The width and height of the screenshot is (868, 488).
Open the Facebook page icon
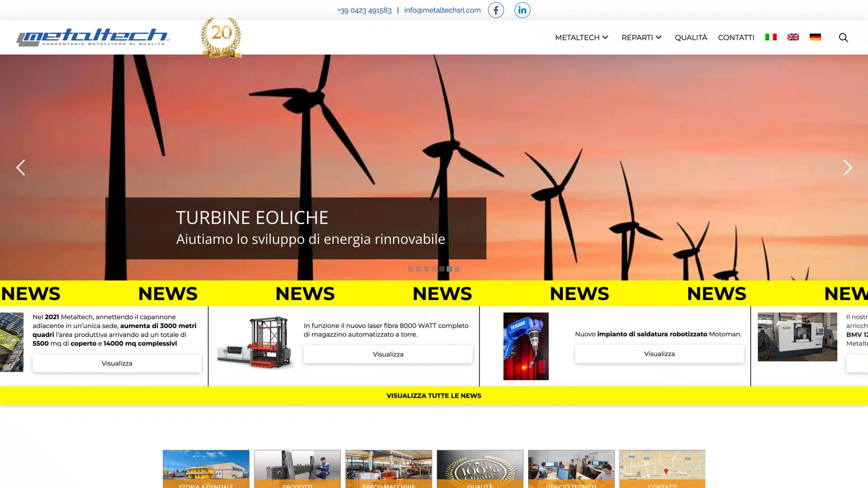(x=495, y=10)
